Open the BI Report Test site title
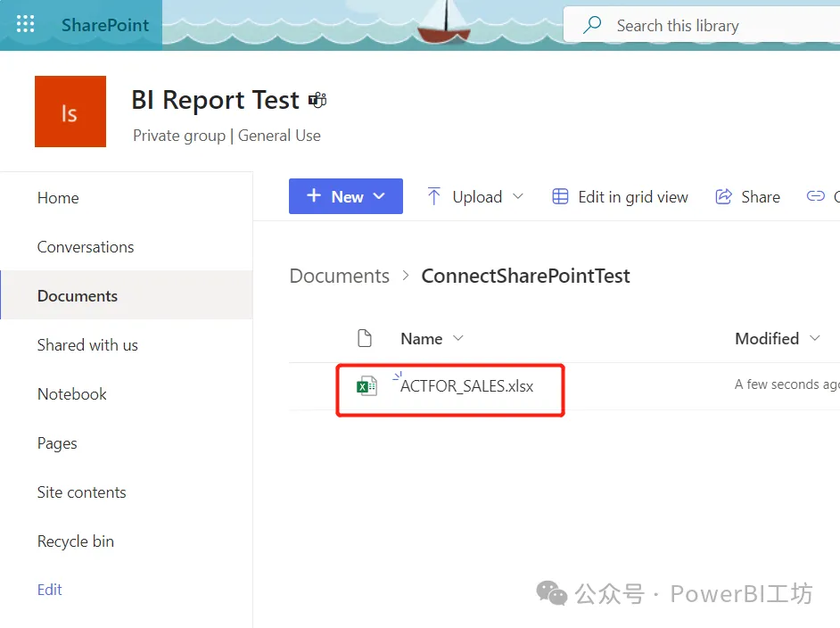Viewport: 840px width, 628px height. pyautogui.click(x=216, y=100)
